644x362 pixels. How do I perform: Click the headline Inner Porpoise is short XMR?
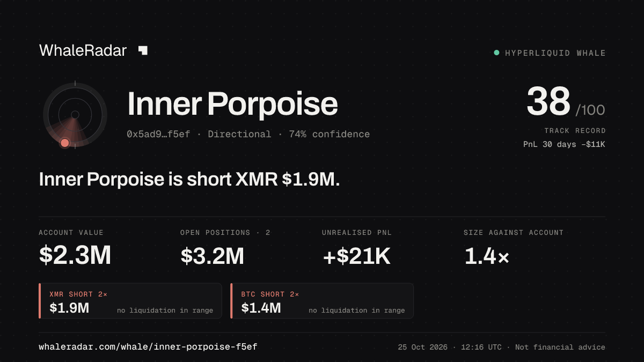[189, 179]
